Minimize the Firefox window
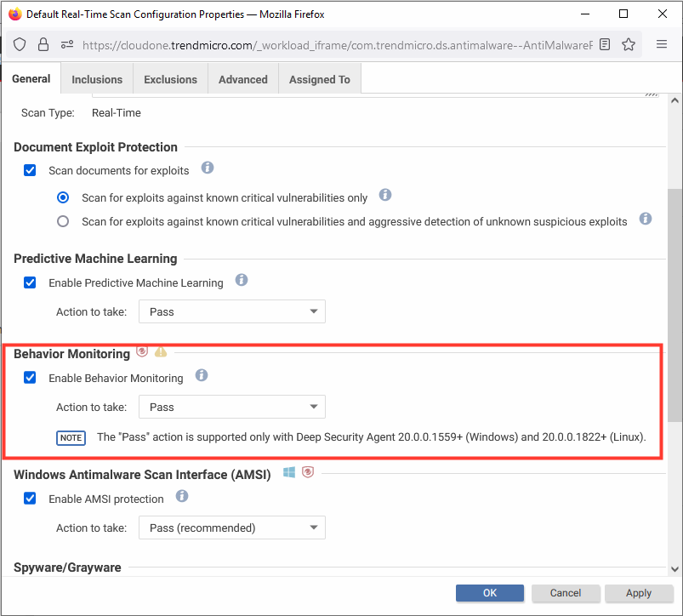The height and width of the screenshot is (616, 683). [585, 14]
